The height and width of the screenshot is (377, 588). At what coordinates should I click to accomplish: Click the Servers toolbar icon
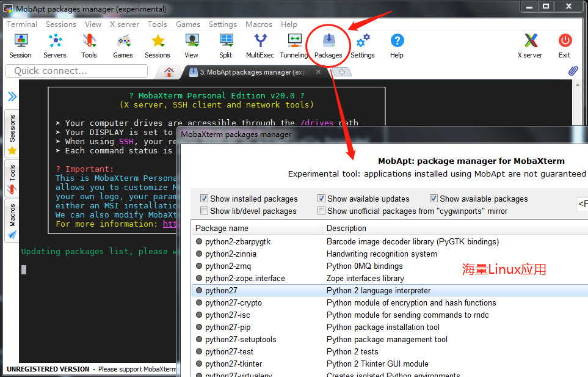click(x=55, y=46)
